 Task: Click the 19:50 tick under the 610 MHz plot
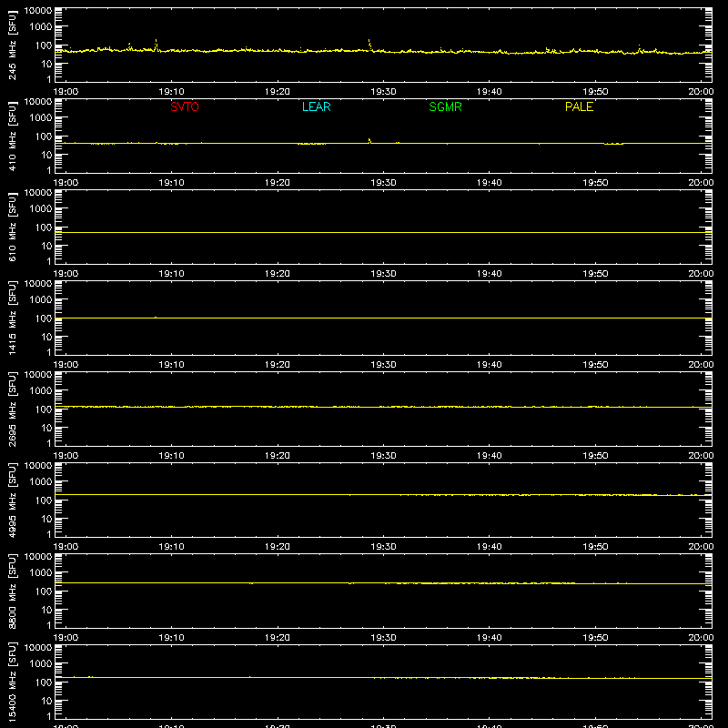[x=595, y=274]
